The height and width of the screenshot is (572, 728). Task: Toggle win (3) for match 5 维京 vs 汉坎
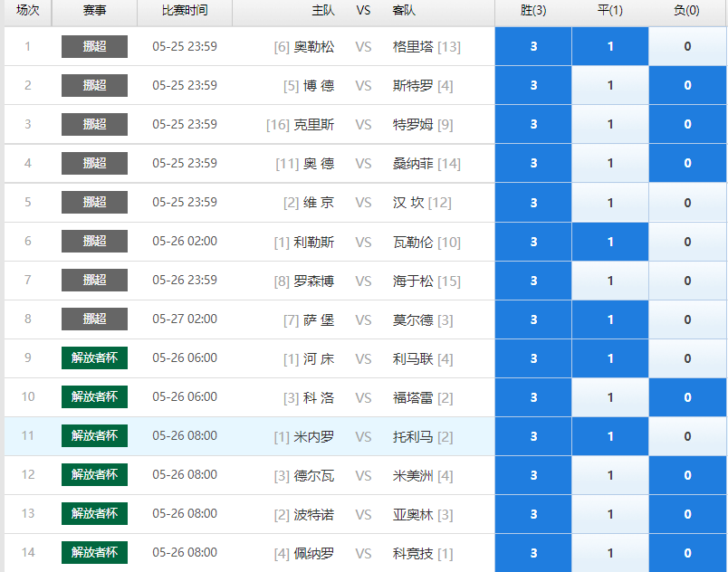coord(533,202)
